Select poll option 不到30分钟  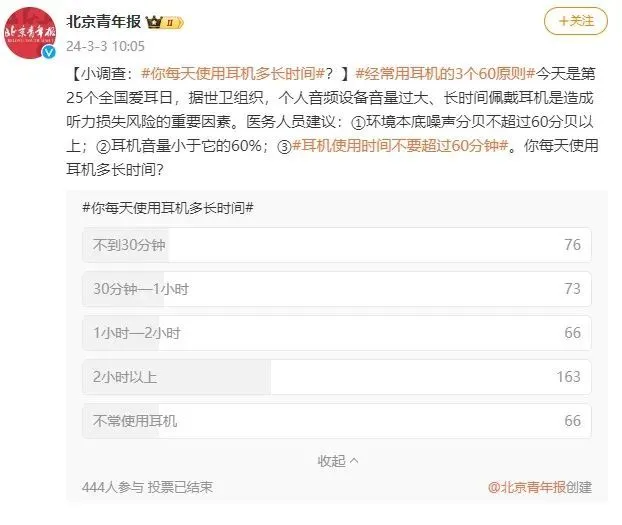point(337,245)
